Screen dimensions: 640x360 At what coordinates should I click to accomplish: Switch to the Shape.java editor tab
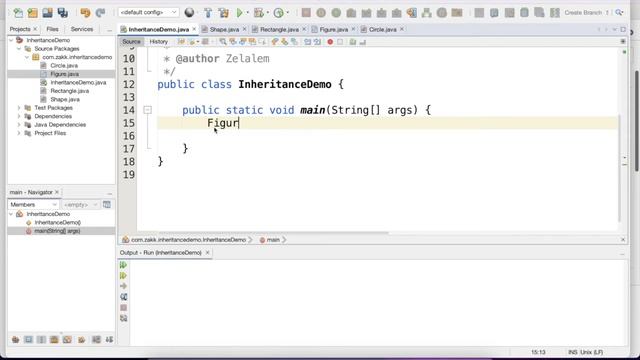224,29
